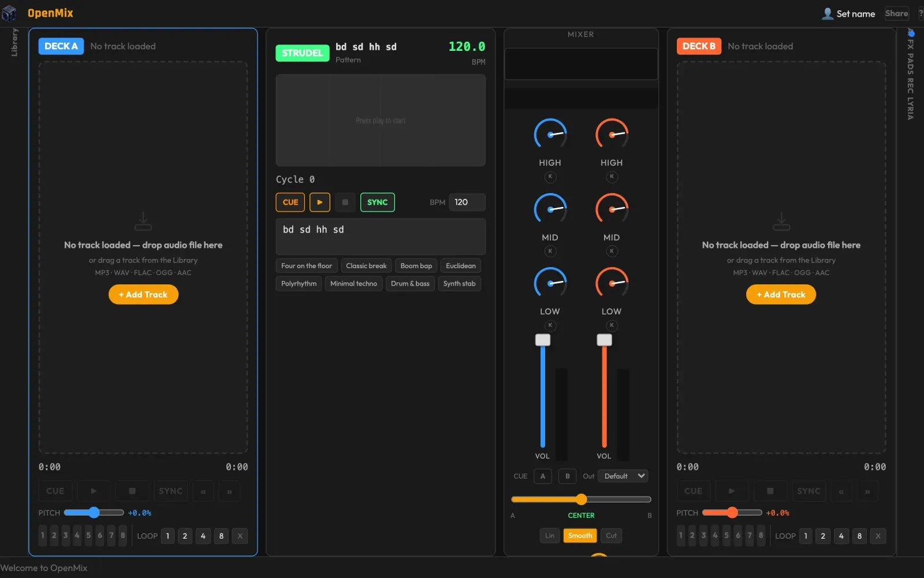Click Add Track on Deck A
The width and height of the screenshot is (924, 578).
[143, 295]
